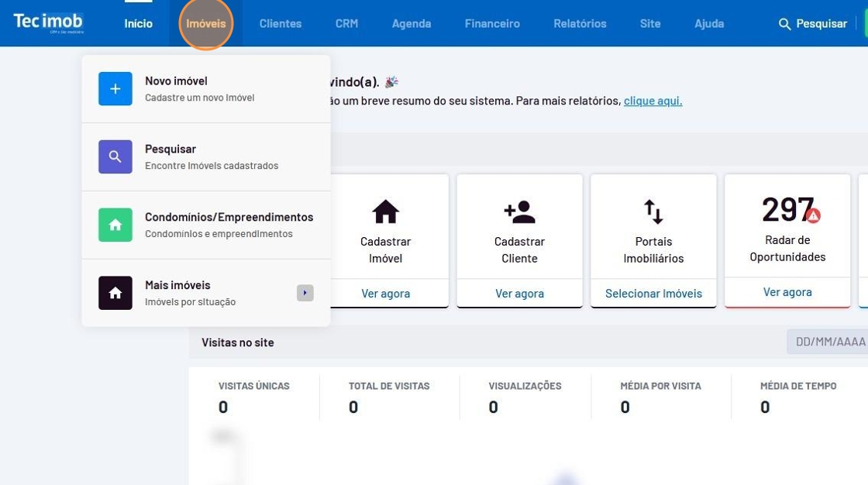This screenshot has width=868, height=485.
Task: Click the green Condomínios/Empreendimentos house icon
Action: click(x=115, y=225)
